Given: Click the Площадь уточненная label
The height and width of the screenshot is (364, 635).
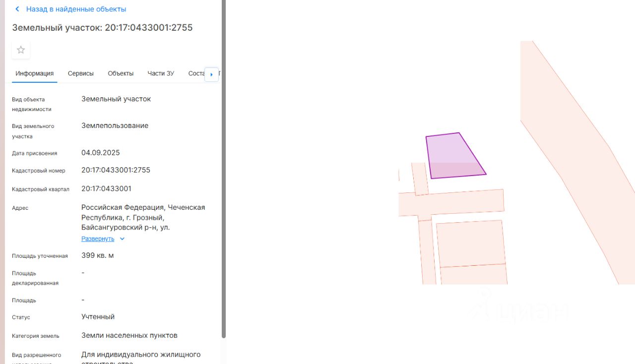Looking at the screenshot, I should point(40,256).
